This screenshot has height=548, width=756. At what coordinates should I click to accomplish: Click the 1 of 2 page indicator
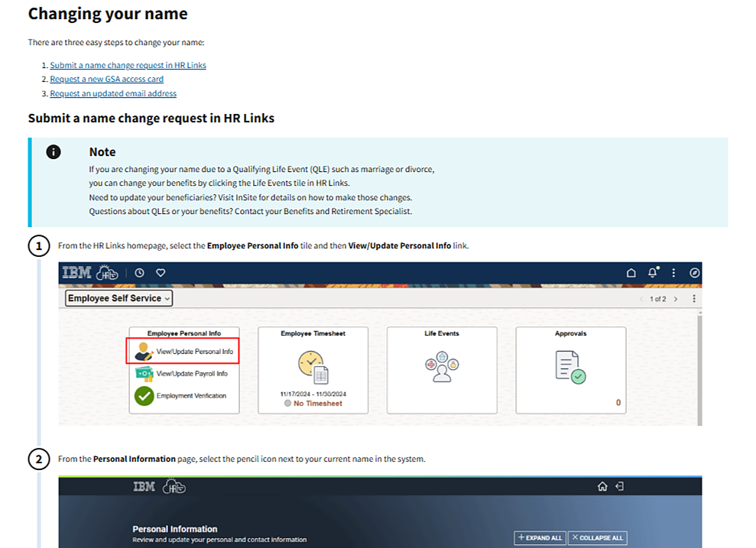pos(657,299)
